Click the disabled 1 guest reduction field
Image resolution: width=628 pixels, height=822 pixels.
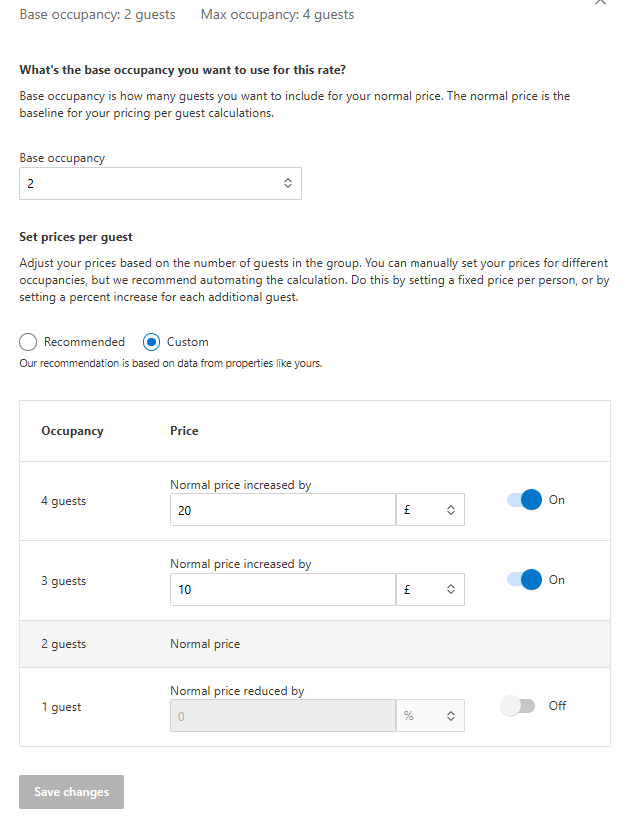(283, 716)
